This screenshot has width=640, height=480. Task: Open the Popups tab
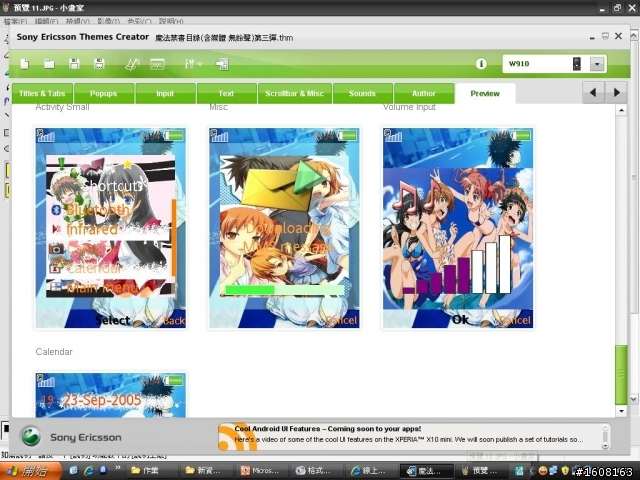104,93
